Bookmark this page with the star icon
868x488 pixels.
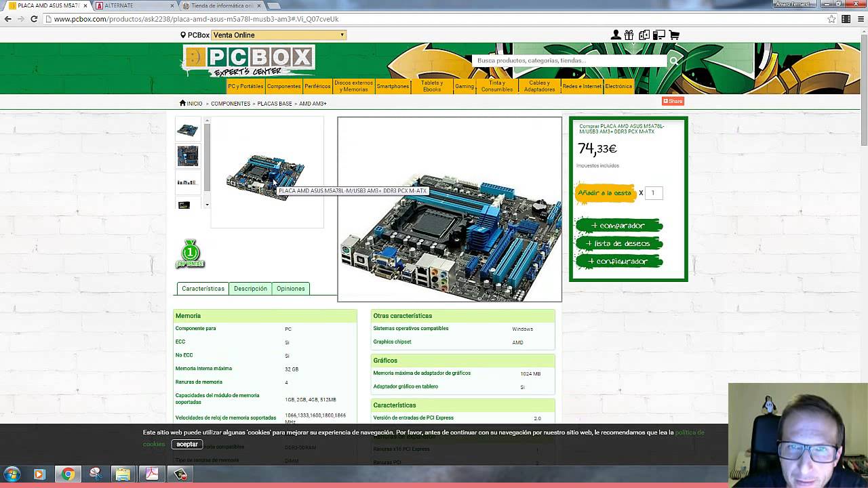(x=831, y=19)
